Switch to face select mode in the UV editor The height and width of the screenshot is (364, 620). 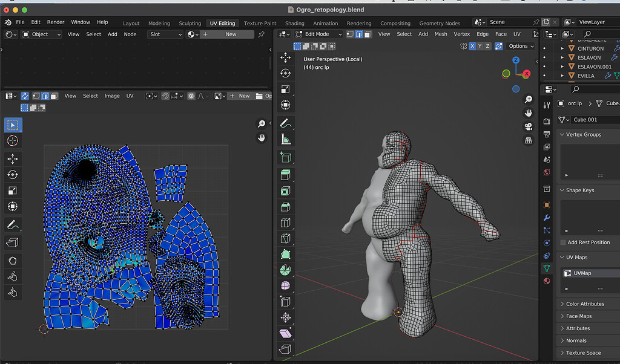click(x=54, y=96)
